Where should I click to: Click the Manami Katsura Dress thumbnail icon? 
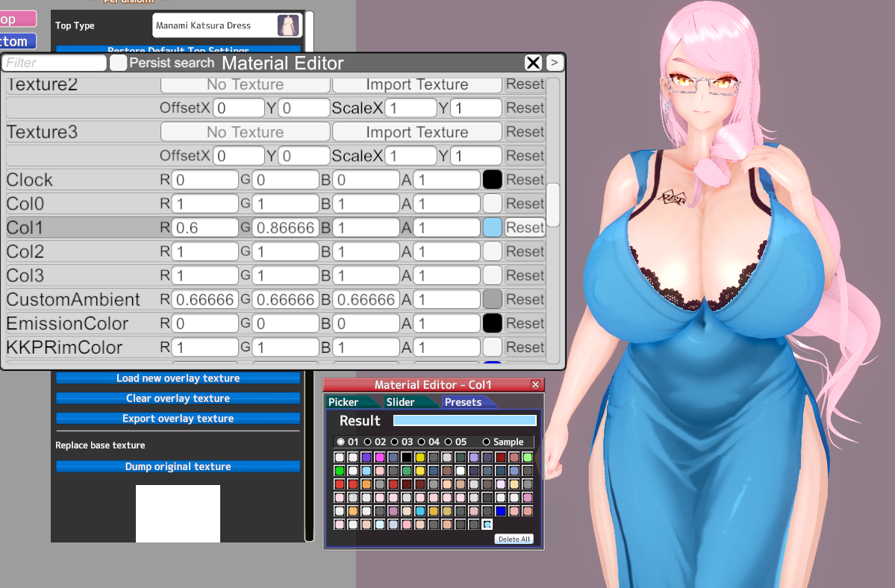288,25
